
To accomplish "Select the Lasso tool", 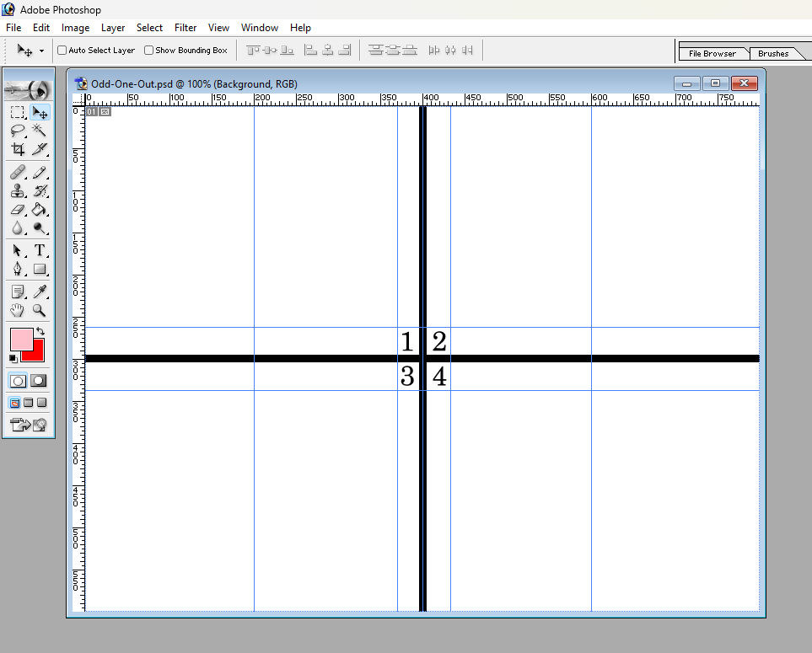I will pos(18,131).
